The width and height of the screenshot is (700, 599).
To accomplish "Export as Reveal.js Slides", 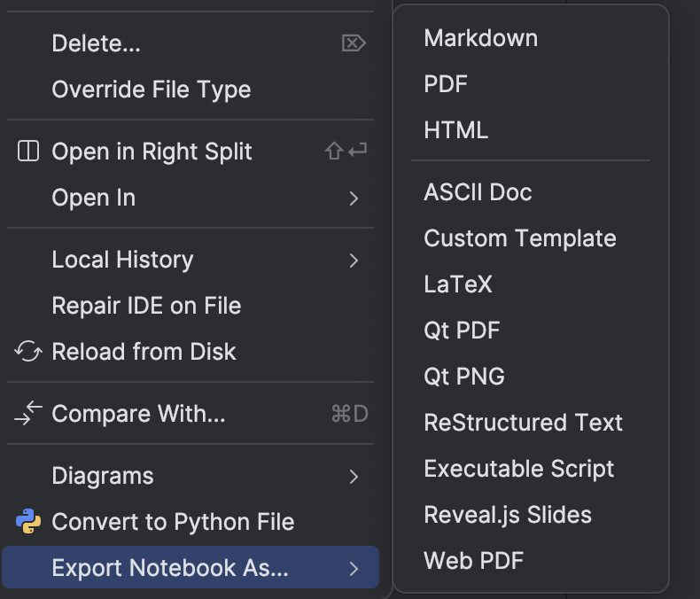I will click(x=508, y=515).
